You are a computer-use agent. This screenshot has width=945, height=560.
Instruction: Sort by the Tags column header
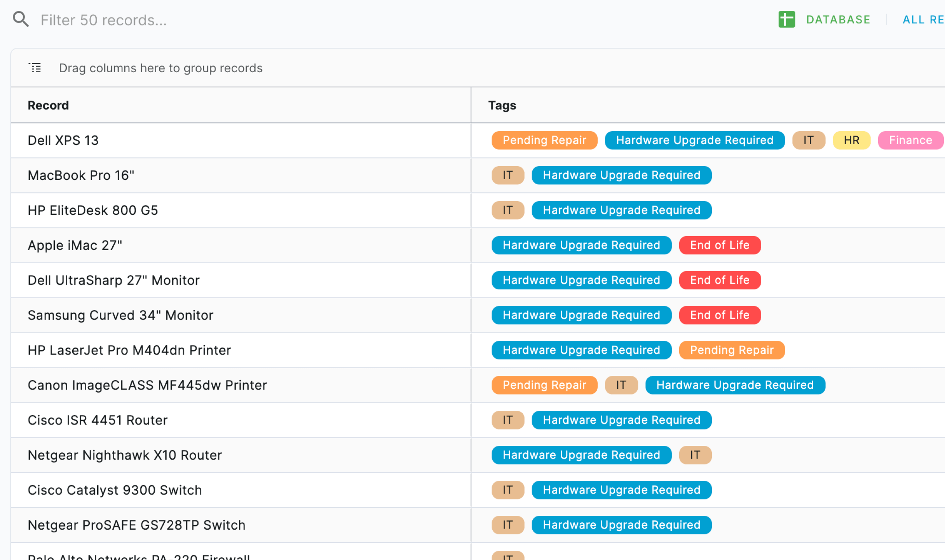click(502, 105)
